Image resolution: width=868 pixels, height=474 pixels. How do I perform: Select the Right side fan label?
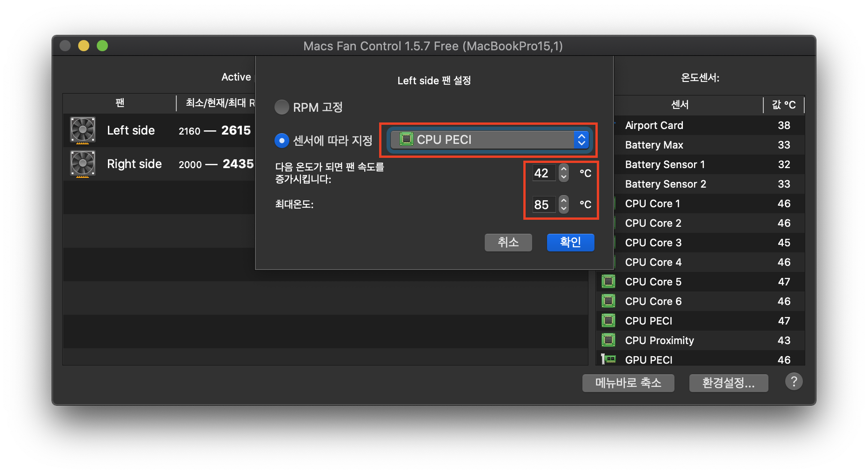click(134, 164)
